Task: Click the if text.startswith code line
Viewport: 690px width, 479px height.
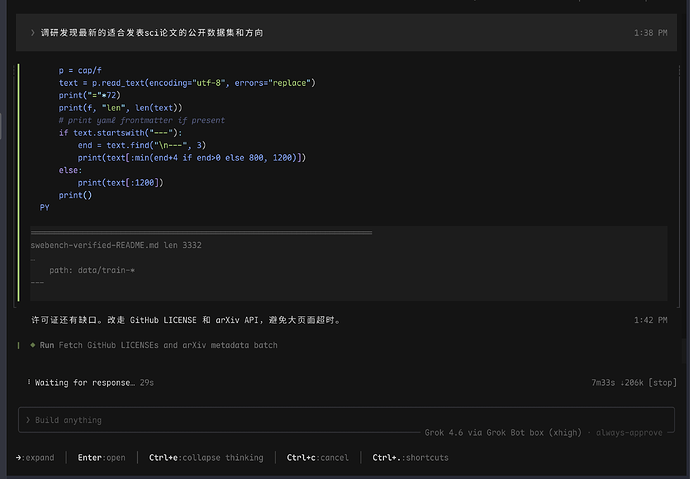Action: coord(120,132)
